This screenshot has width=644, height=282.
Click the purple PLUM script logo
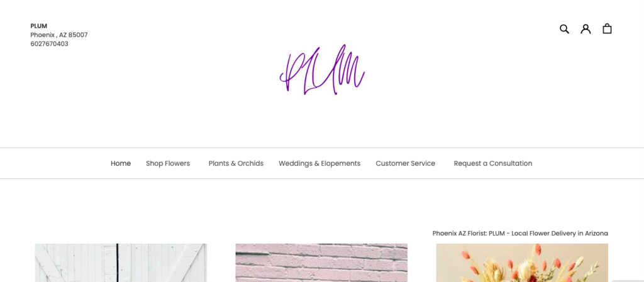[322, 70]
